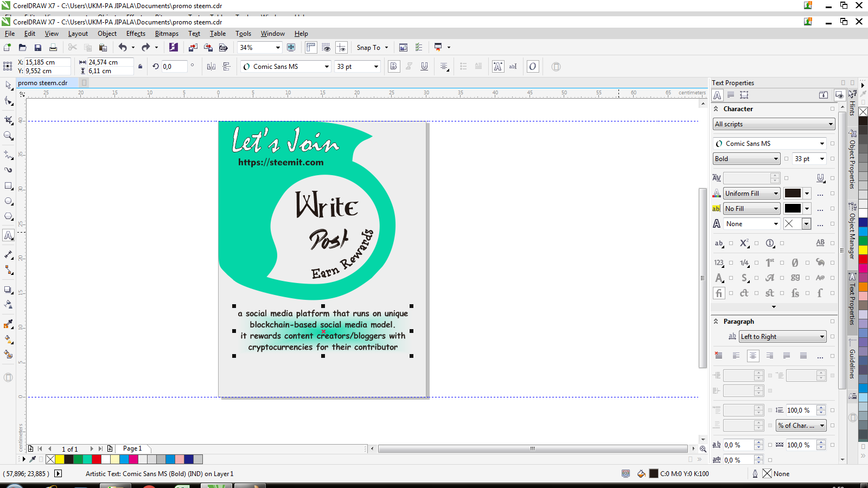This screenshot has width=868, height=488.
Task: Open more text fill settings
Action: [x=820, y=194]
